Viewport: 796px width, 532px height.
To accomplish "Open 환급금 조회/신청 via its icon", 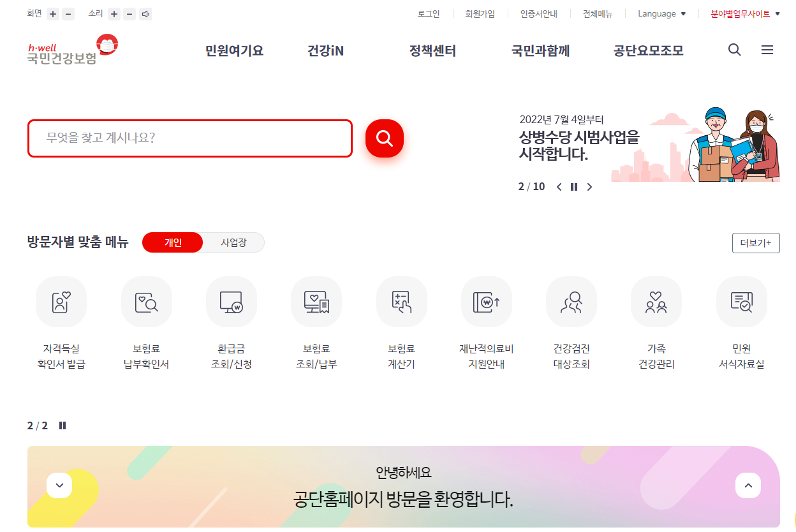I will tap(231, 302).
